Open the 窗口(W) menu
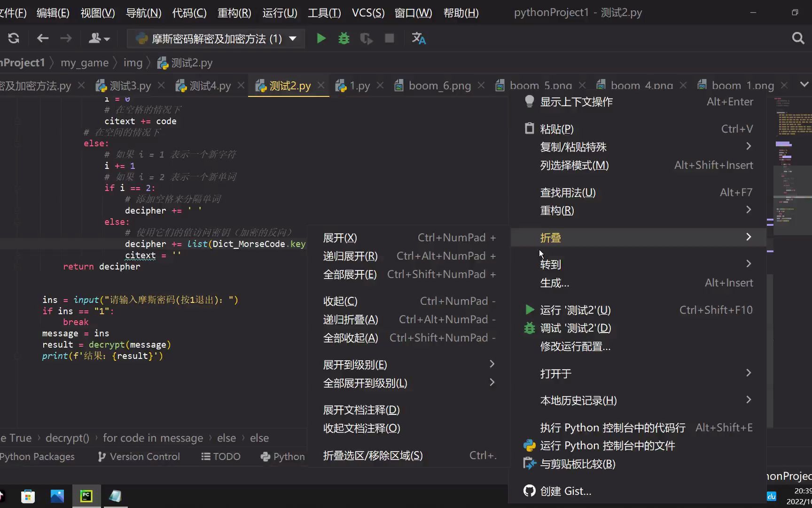Viewport: 812px width, 508px height. tap(414, 13)
